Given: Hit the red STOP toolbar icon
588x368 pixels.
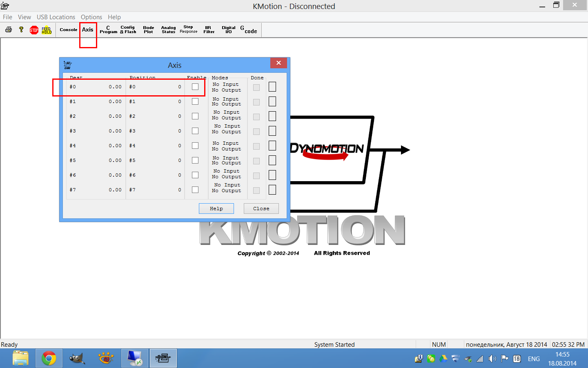Looking at the screenshot, I should coord(34,30).
